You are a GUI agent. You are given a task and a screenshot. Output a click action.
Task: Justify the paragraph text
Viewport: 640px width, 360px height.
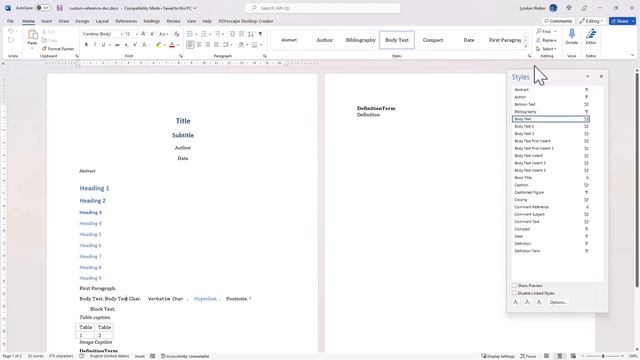click(x=216, y=45)
